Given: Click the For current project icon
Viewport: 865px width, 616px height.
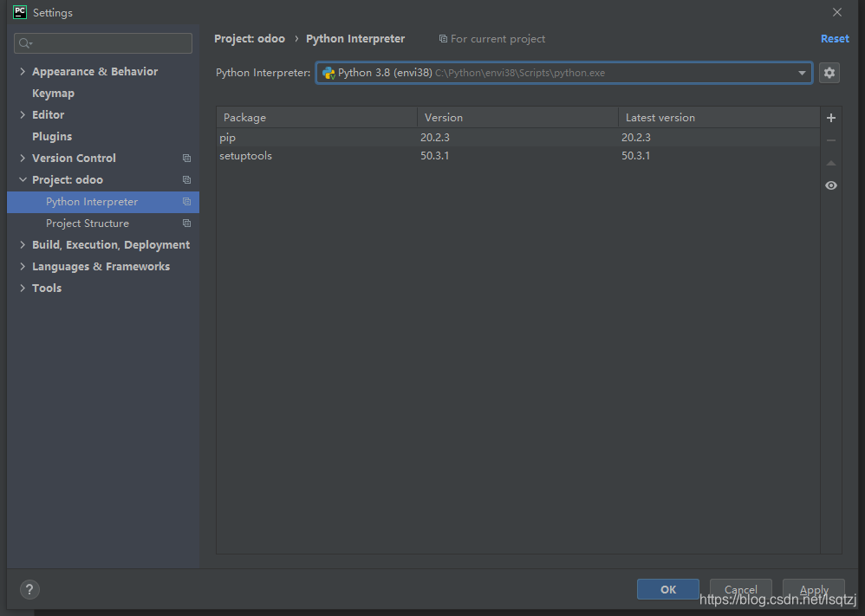Looking at the screenshot, I should [x=443, y=39].
